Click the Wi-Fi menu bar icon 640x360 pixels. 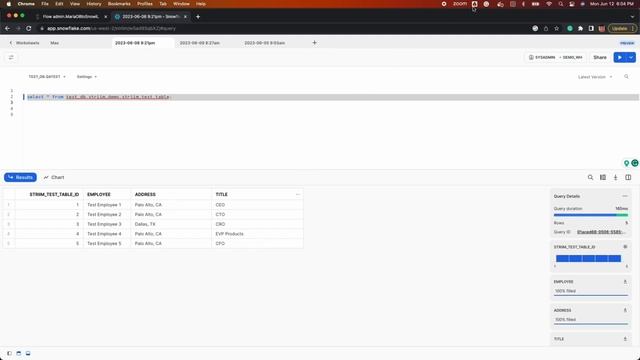tap(549, 4)
